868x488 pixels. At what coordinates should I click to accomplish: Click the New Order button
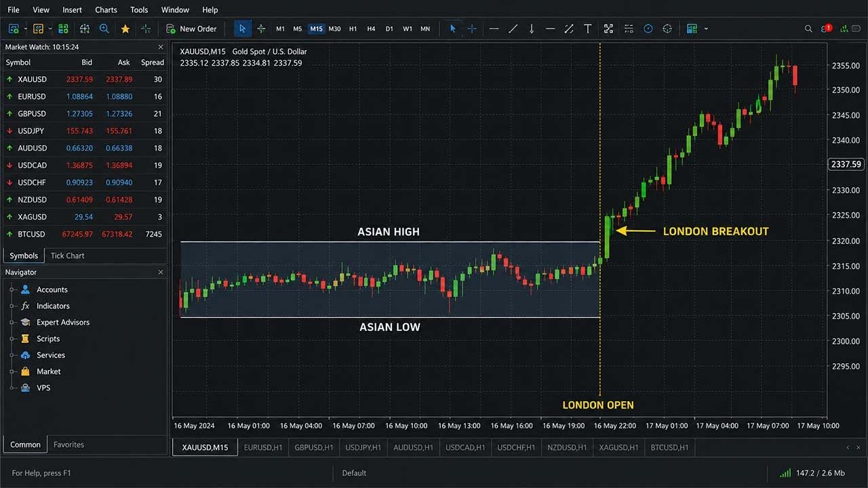(191, 28)
